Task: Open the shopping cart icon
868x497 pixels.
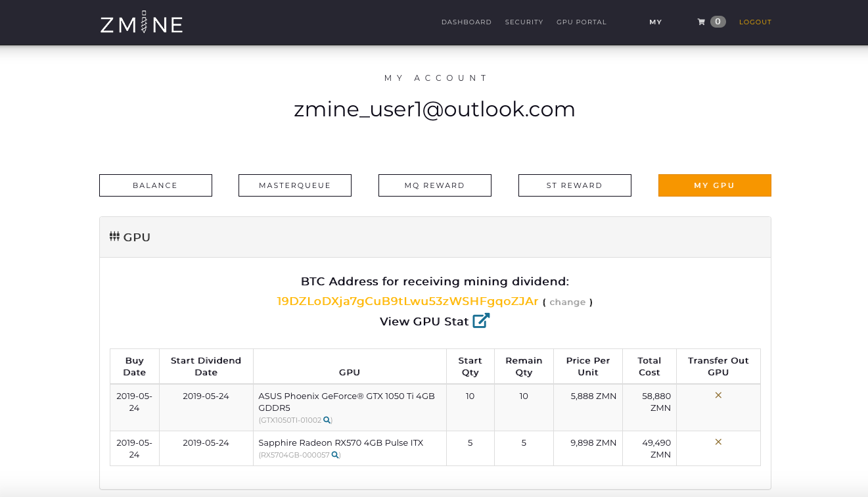Action: (x=701, y=22)
